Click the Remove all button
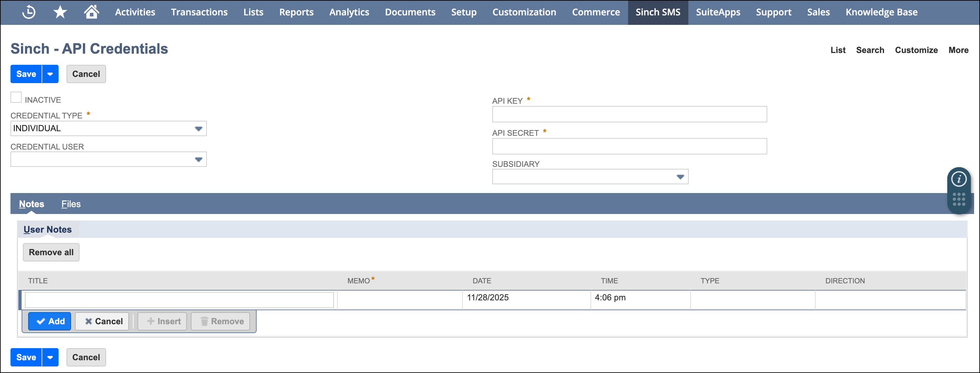 pyautogui.click(x=51, y=252)
